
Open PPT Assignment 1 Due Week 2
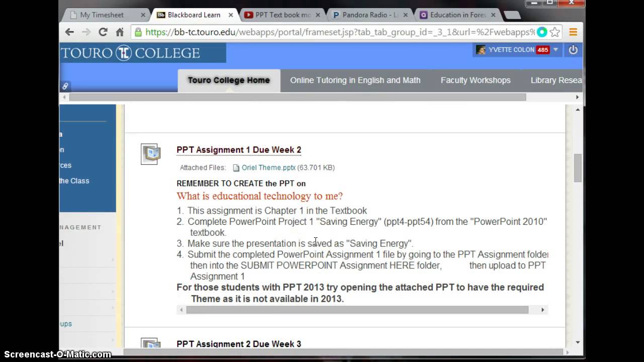click(x=239, y=150)
